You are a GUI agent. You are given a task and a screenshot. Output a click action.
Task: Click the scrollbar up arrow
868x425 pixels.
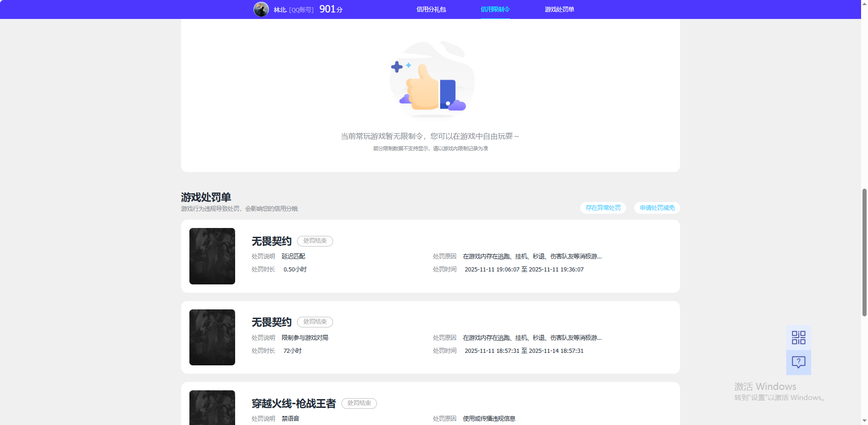(864, 3)
